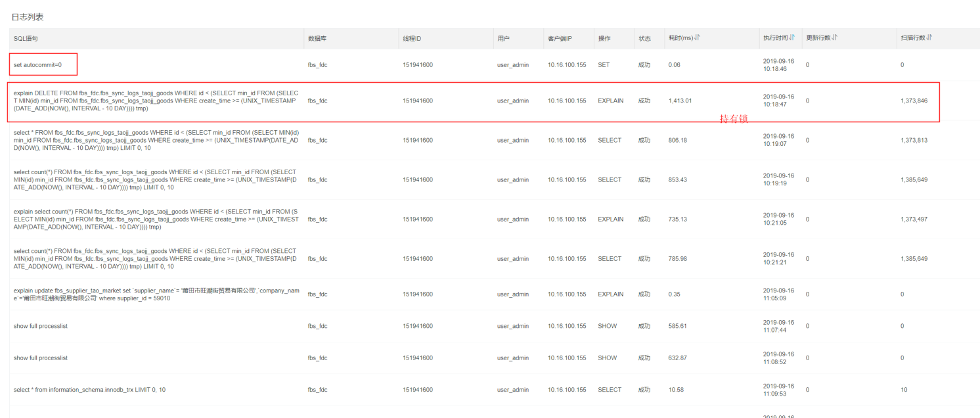Click the 日志列表 section title
The width and height of the screenshot is (980, 418).
click(28, 16)
